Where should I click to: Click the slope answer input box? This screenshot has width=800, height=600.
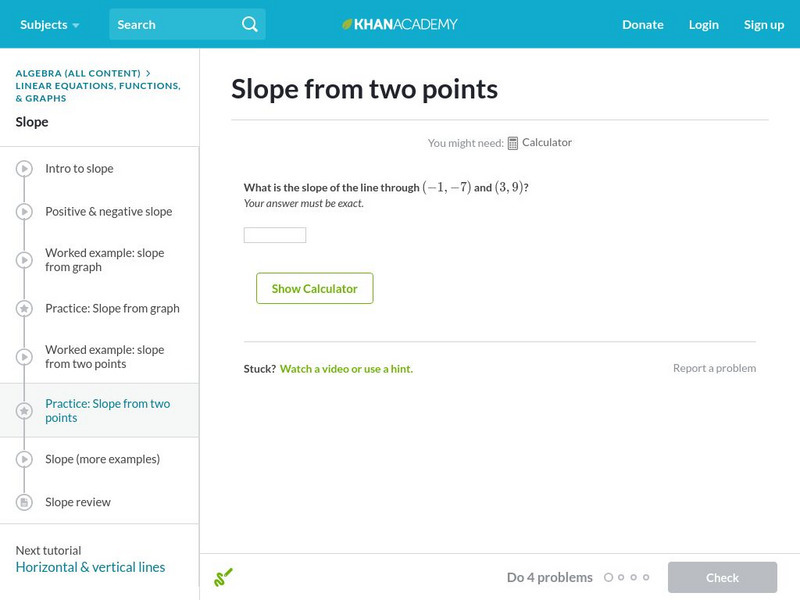tap(275, 235)
